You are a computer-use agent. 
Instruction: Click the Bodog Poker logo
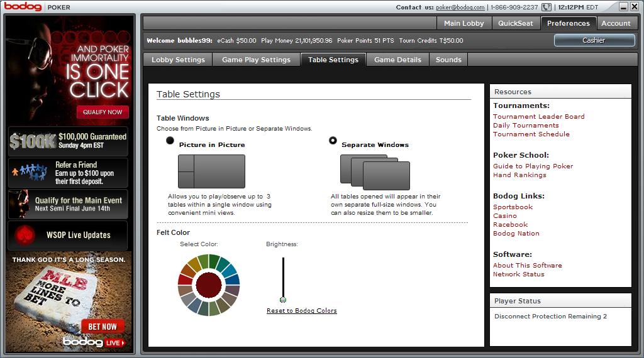tap(38, 7)
